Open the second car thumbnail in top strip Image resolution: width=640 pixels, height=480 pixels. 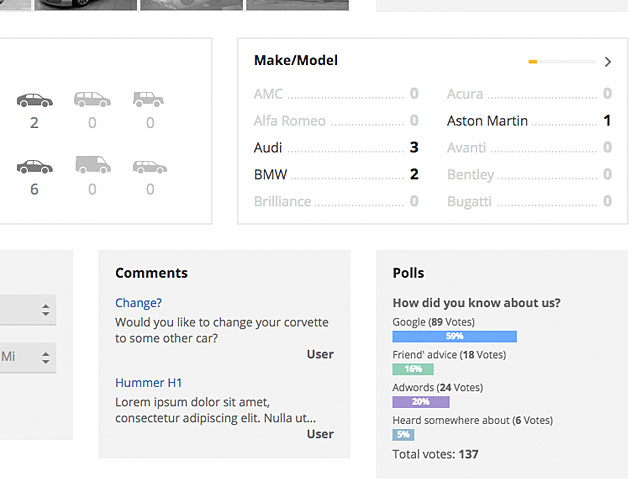tap(86, 5)
